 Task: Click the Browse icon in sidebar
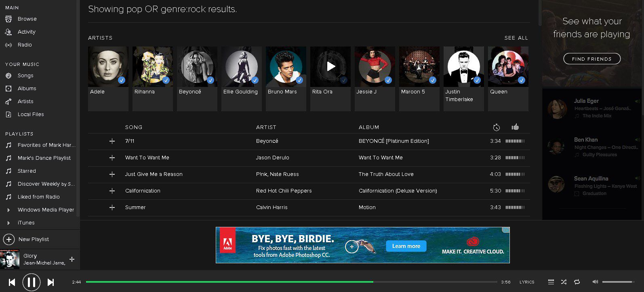[x=8, y=19]
